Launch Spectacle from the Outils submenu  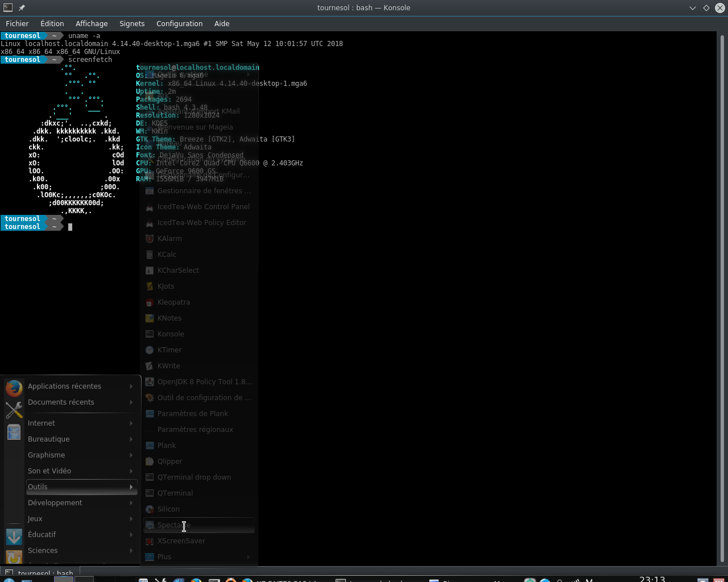[x=199, y=525]
